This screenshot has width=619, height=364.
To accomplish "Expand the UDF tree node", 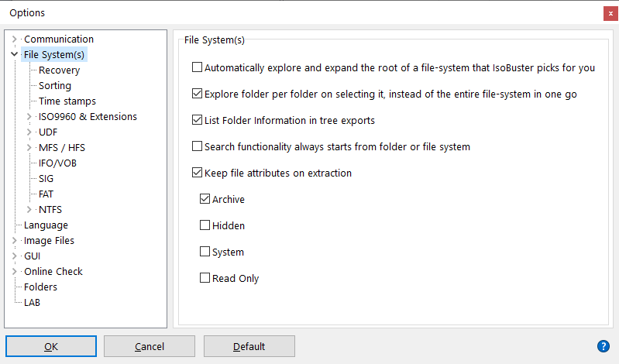I will tap(29, 132).
